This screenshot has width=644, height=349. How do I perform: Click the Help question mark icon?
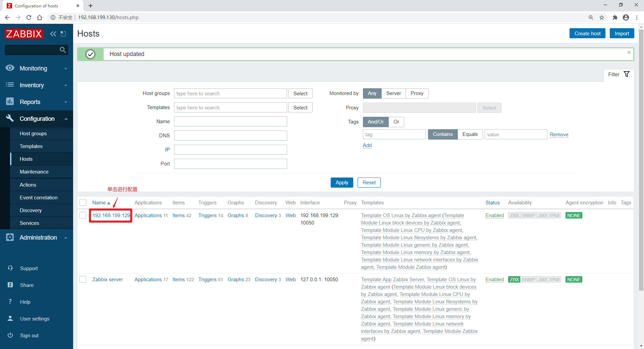coord(10,302)
